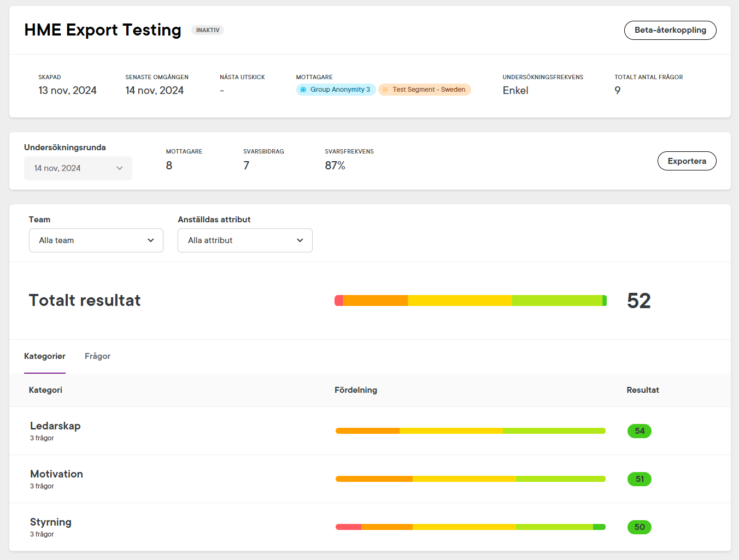Click the chevron in the Alla attribut dropdown
Viewport: 739px width, 560px height.
[x=300, y=240]
